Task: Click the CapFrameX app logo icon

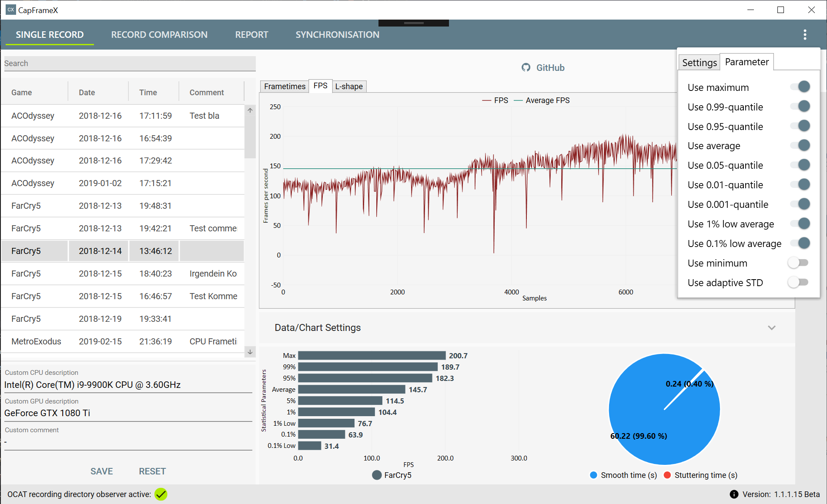Action: click(10, 10)
